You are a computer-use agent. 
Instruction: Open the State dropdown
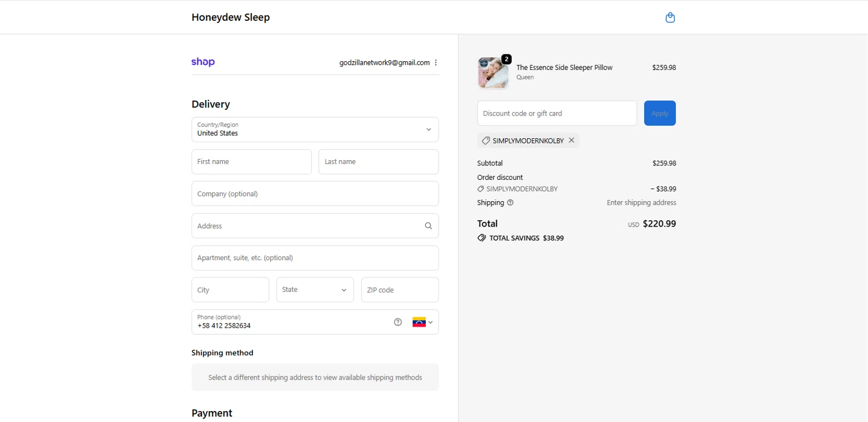[315, 290]
